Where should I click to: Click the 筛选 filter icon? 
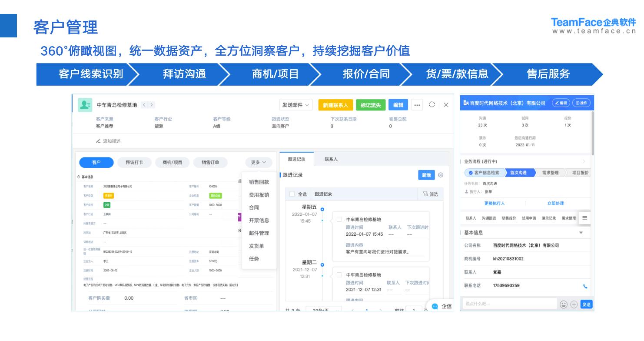click(x=425, y=194)
